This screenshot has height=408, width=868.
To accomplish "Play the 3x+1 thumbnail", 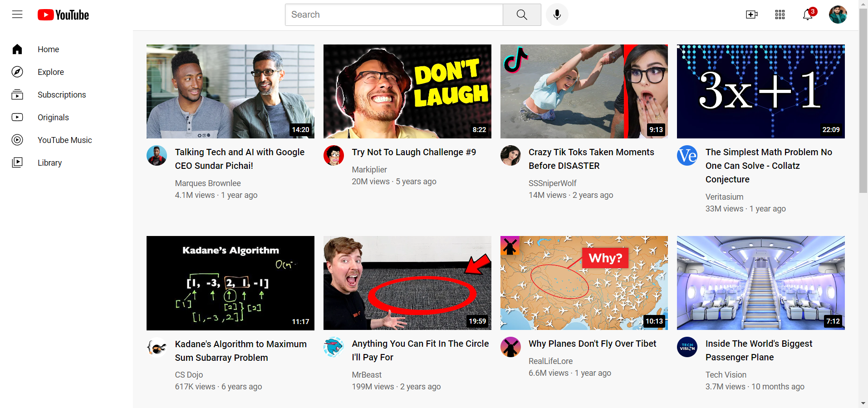I will tap(761, 91).
